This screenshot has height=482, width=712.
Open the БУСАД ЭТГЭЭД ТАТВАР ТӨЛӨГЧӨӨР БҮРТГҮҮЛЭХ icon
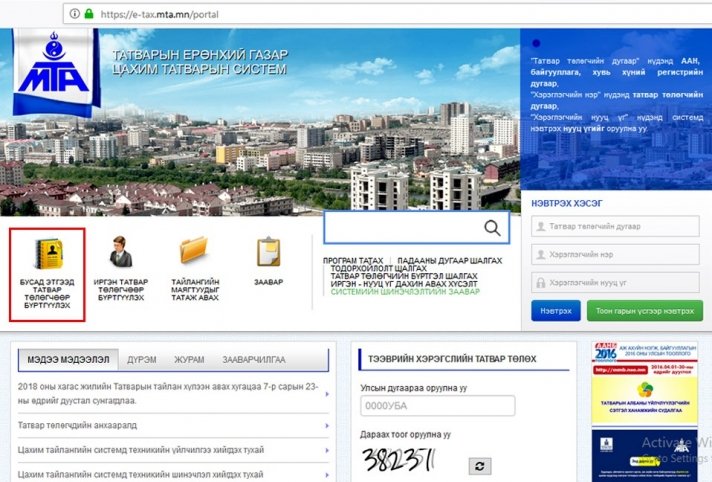[46, 255]
